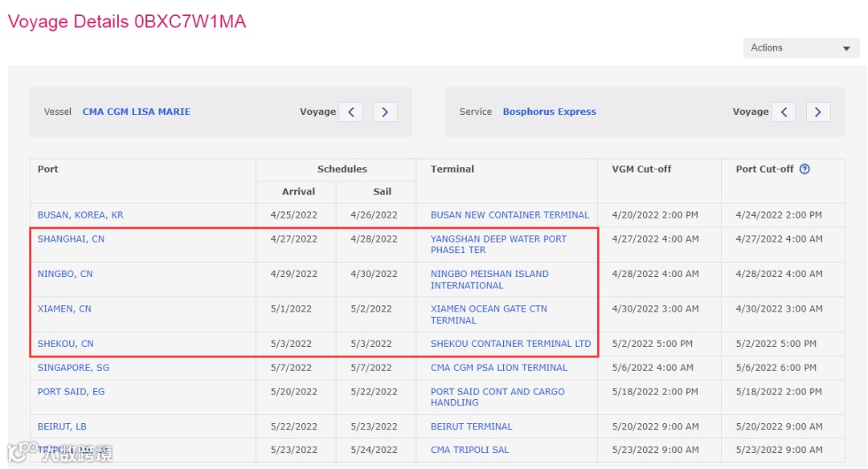The width and height of the screenshot is (868, 469).
Task: Select Ningbo arrival date 4/29/2022
Action: coord(294,274)
